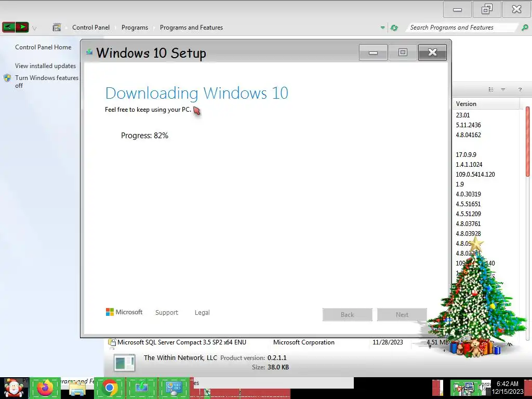Image resolution: width=532 pixels, height=399 pixels.
Task: Click the Windows 10 Setup title icon
Action: click(x=89, y=52)
